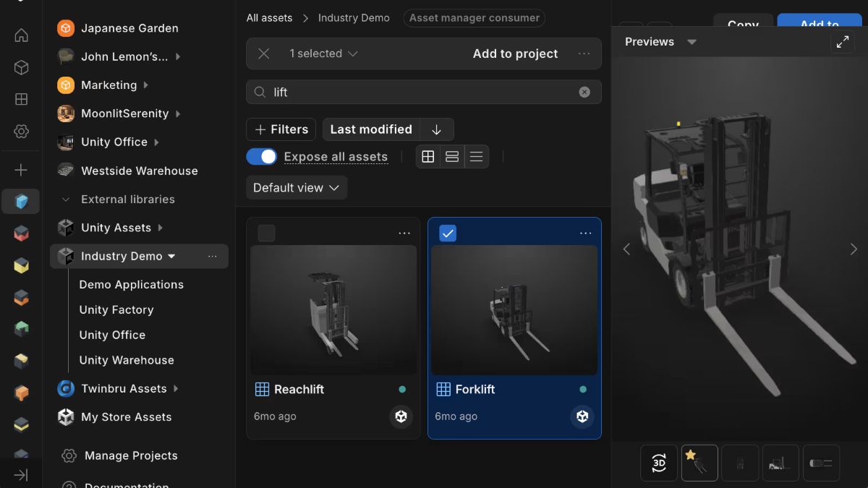Show next preview image arrow
The height and width of the screenshot is (488, 868).
(854, 249)
